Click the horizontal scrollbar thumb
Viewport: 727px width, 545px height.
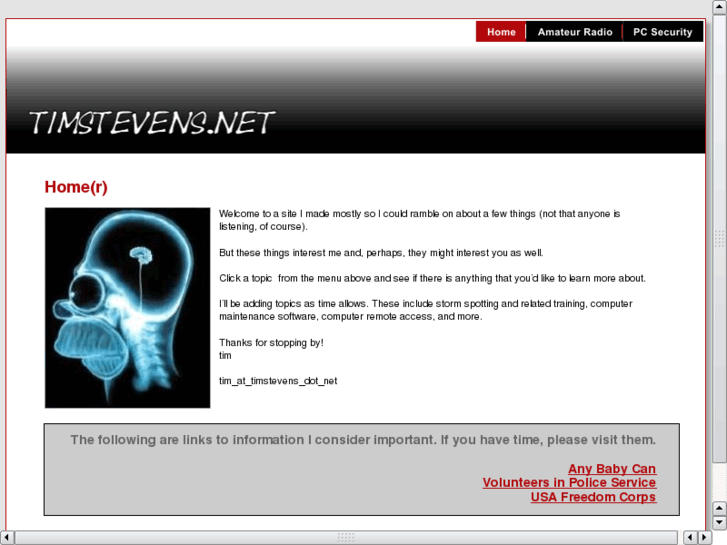click(346, 537)
